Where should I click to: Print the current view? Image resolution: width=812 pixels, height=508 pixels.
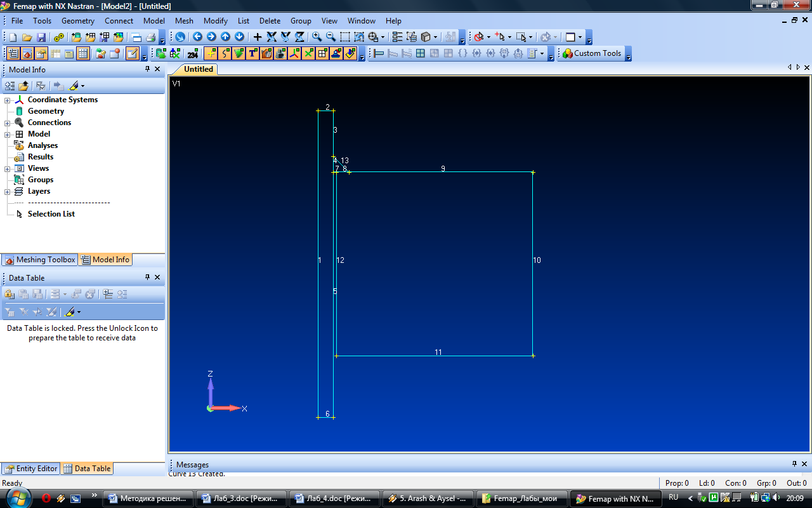click(150, 37)
